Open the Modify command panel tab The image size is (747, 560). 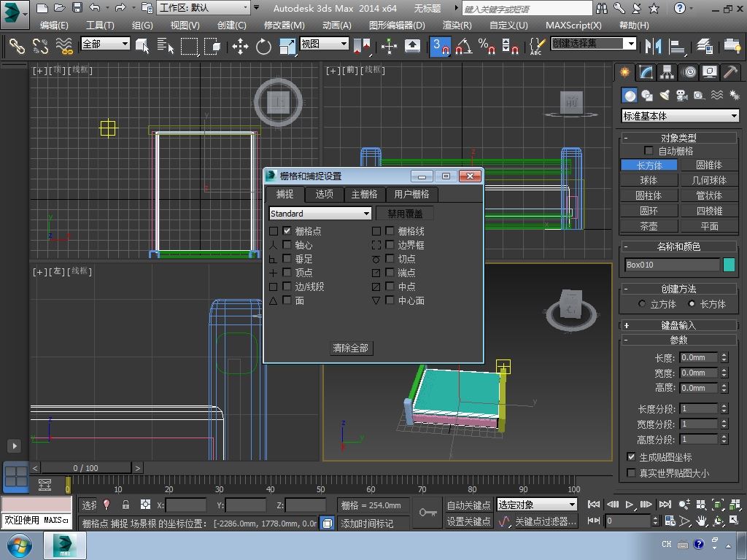point(646,72)
